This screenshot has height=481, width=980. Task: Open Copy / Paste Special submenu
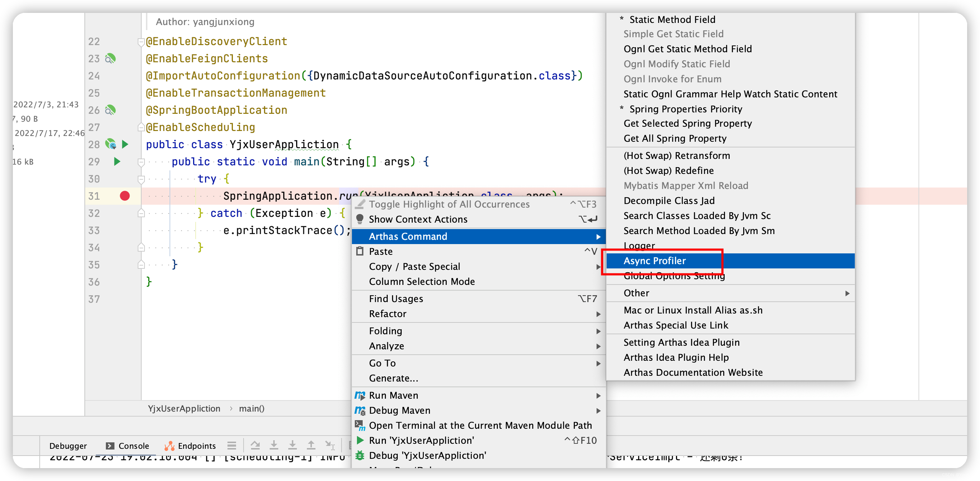pos(479,266)
